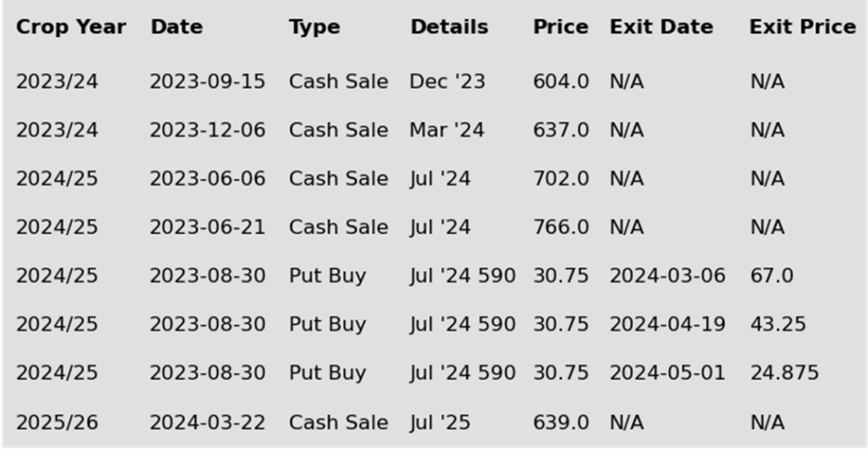Screen dimensions: 868x449
Task: Click the 2024-03-06 exit date cell
Action: [x=668, y=276]
